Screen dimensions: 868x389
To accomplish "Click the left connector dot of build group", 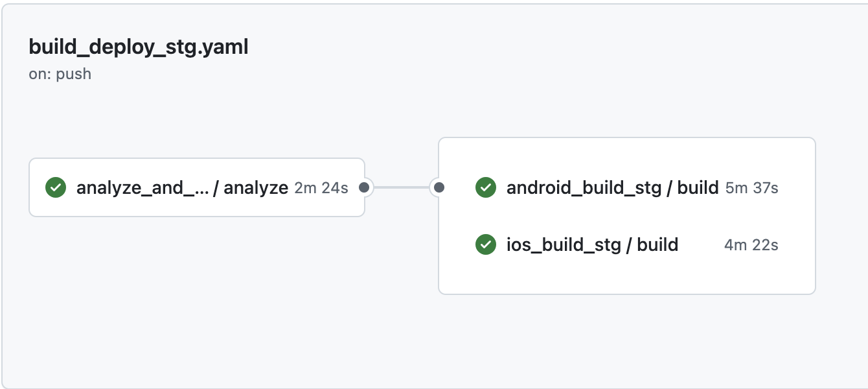I will (x=439, y=187).
